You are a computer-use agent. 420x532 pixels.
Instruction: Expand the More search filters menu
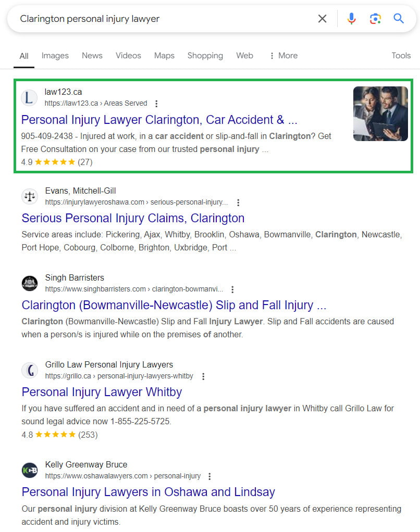(x=283, y=56)
